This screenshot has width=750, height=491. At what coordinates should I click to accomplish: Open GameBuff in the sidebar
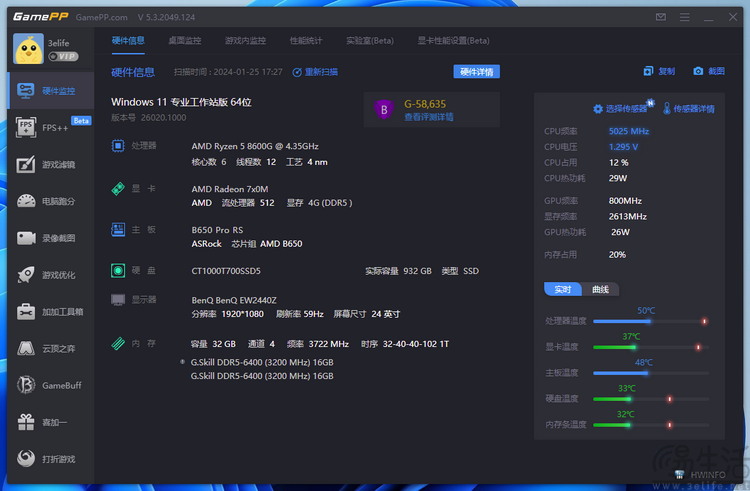tap(51, 385)
